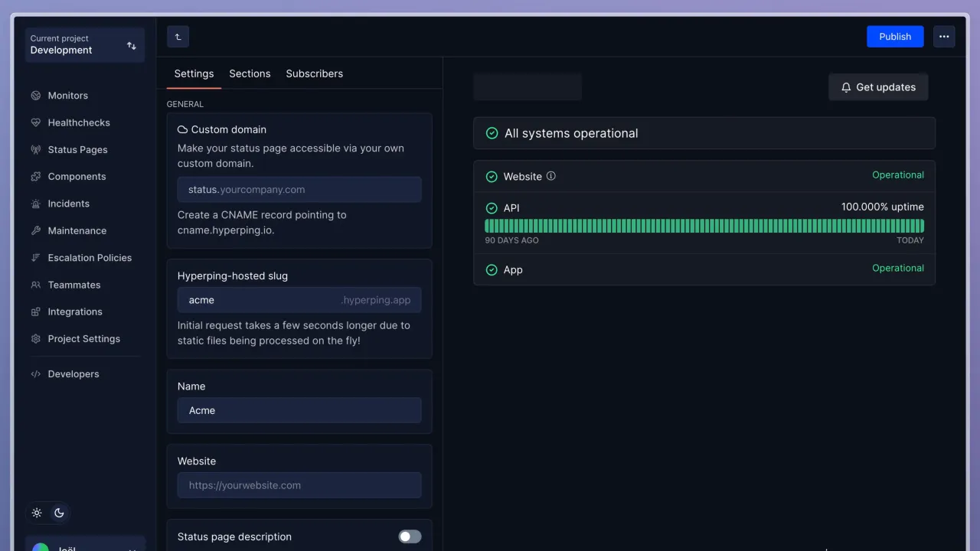Click the All systems operational banner
980x551 pixels.
tap(704, 133)
